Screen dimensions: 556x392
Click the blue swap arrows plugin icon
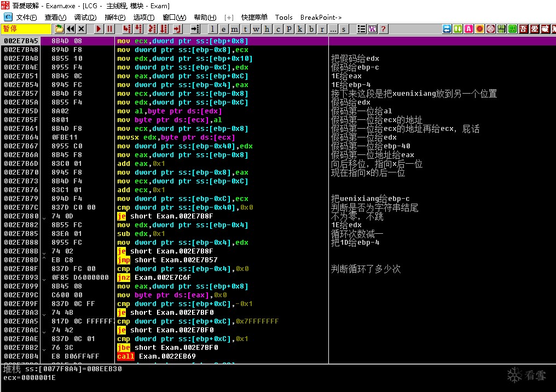click(447, 29)
